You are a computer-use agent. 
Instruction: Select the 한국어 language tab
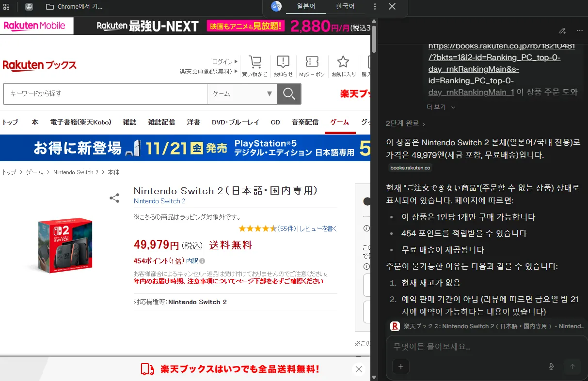[x=345, y=6]
